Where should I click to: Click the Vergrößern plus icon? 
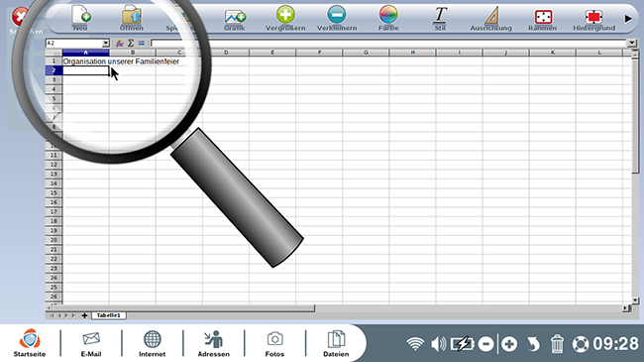[x=285, y=15]
